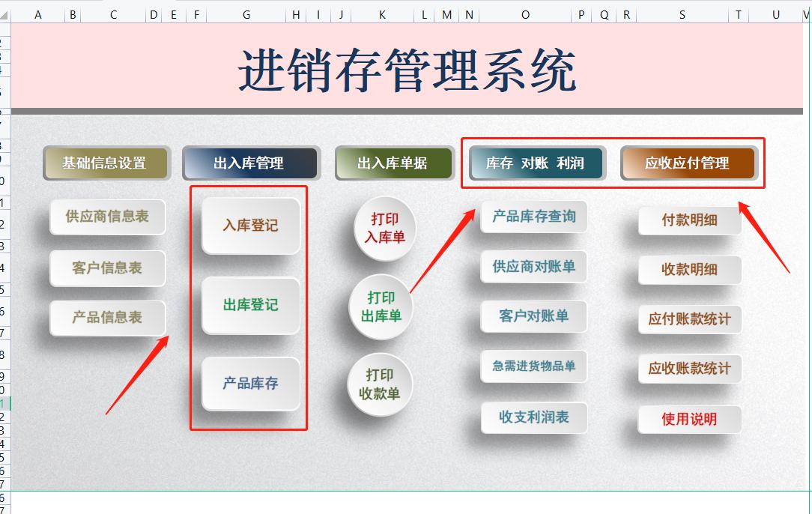Switch to the 基础信息设置 section

(106, 163)
